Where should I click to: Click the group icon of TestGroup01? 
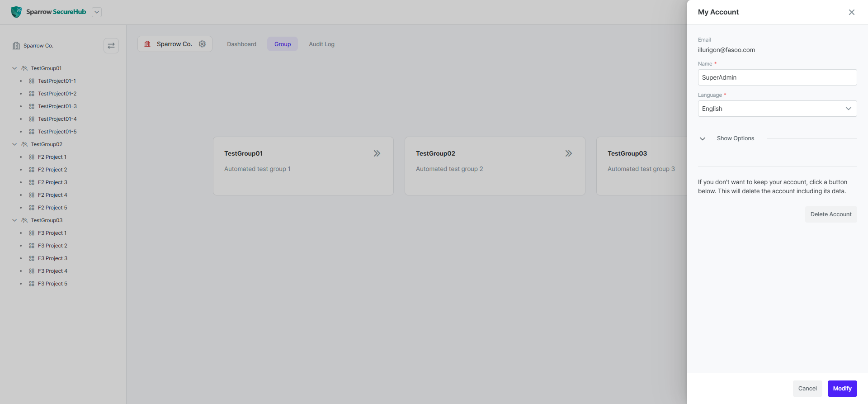click(x=24, y=68)
